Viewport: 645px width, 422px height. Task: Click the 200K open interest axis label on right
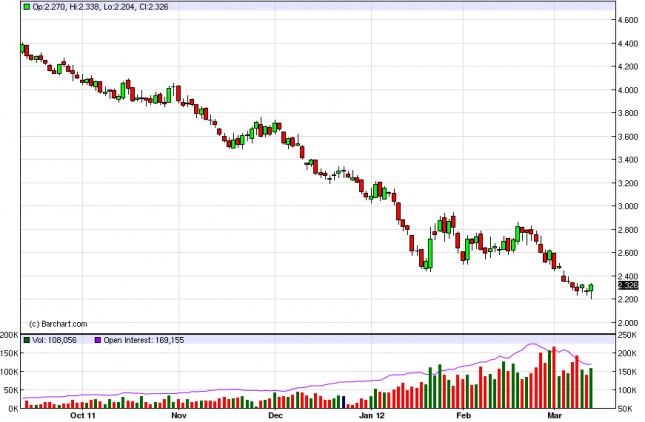(627, 353)
